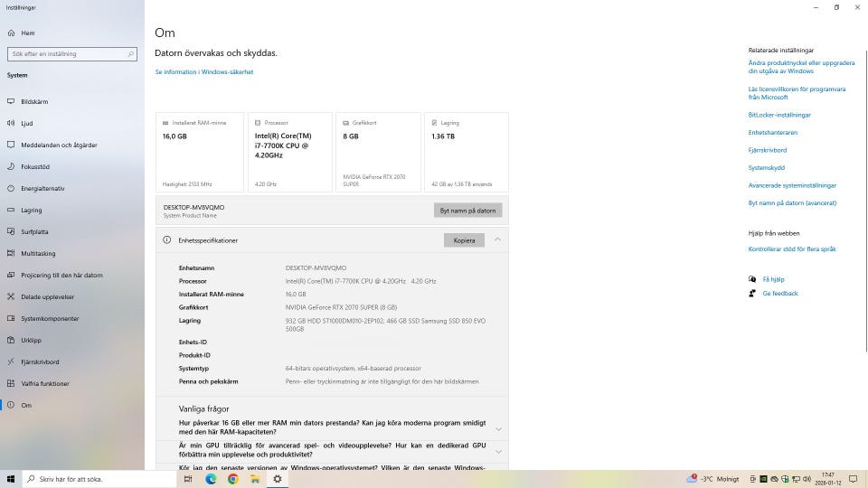Viewport: 868px width, 488px height.
Task: Click the 'DESKTOP-MV8VQMO' value next to Enhetsnamn
Action: (316, 267)
